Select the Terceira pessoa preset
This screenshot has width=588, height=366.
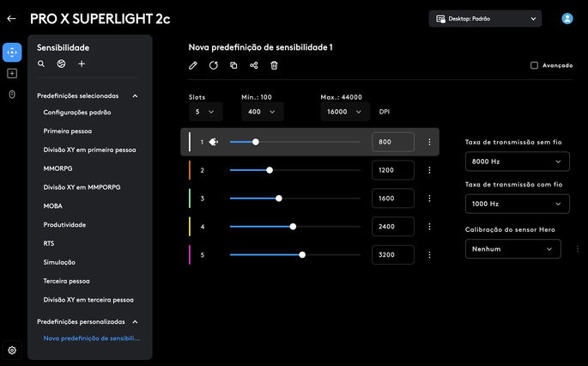(66, 281)
